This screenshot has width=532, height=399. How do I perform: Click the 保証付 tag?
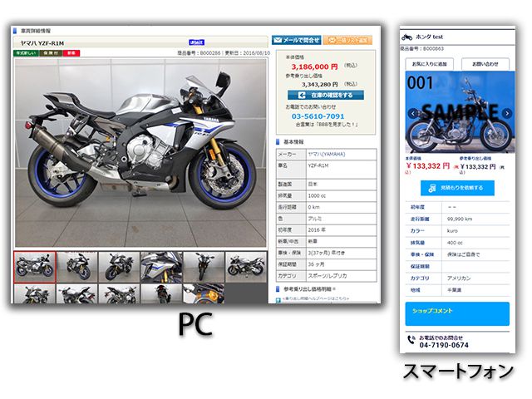51,53
